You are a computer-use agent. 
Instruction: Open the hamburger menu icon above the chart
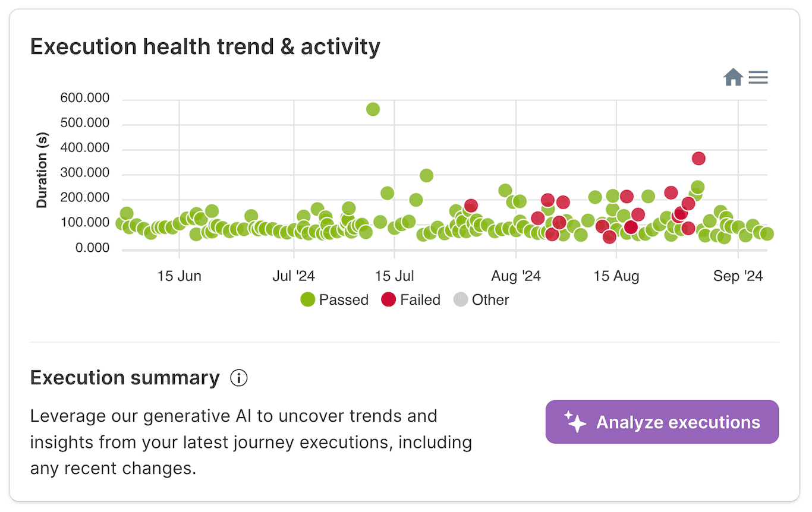point(758,77)
